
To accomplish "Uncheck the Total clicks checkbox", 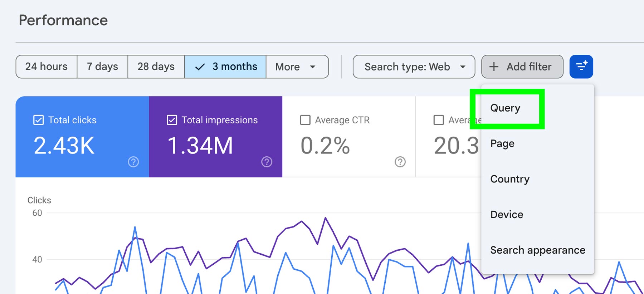I will (x=38, y=120).
